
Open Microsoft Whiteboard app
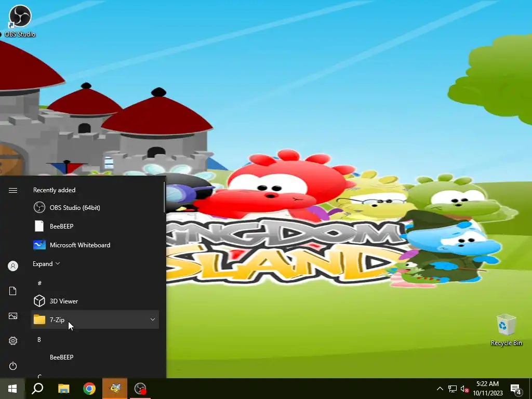95,245
